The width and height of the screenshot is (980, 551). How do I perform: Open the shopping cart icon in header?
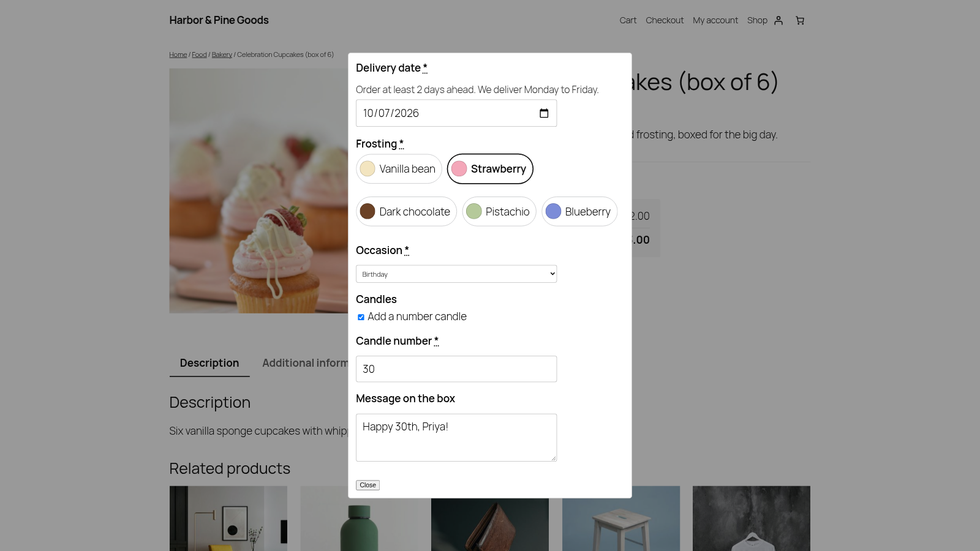point(800,20)
